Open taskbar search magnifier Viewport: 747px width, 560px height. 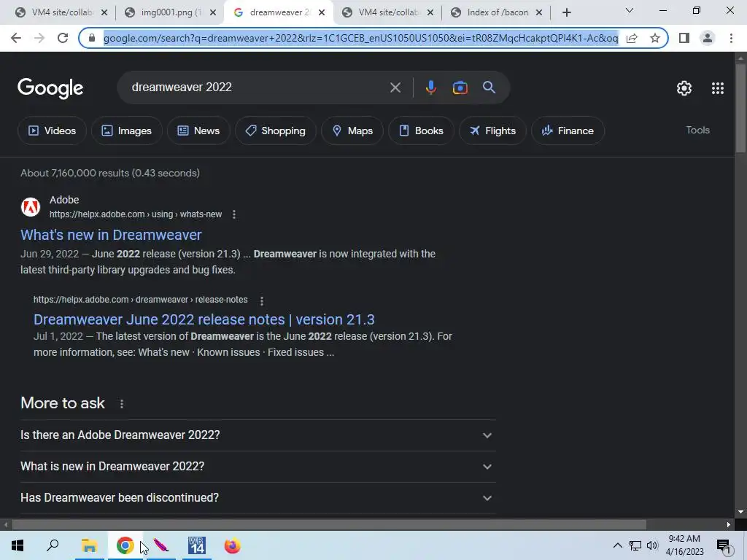pos(53,545)
